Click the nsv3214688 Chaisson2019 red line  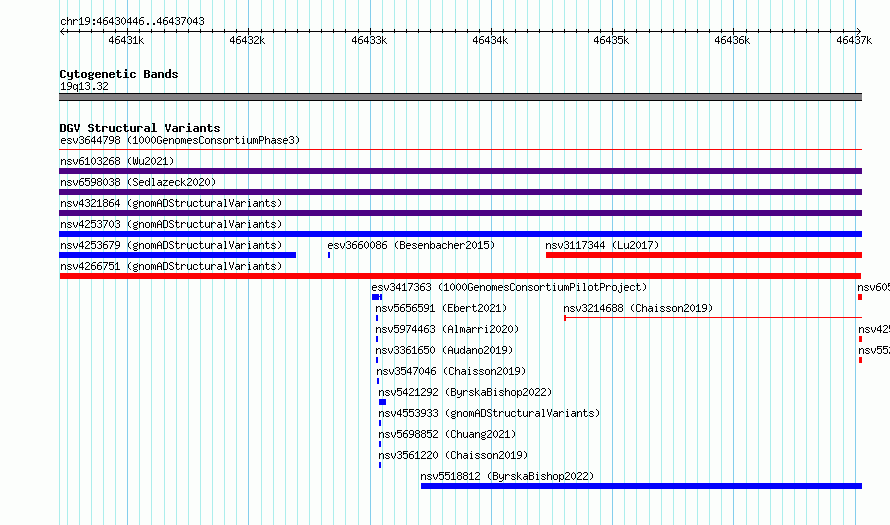(x=713, y=318)
